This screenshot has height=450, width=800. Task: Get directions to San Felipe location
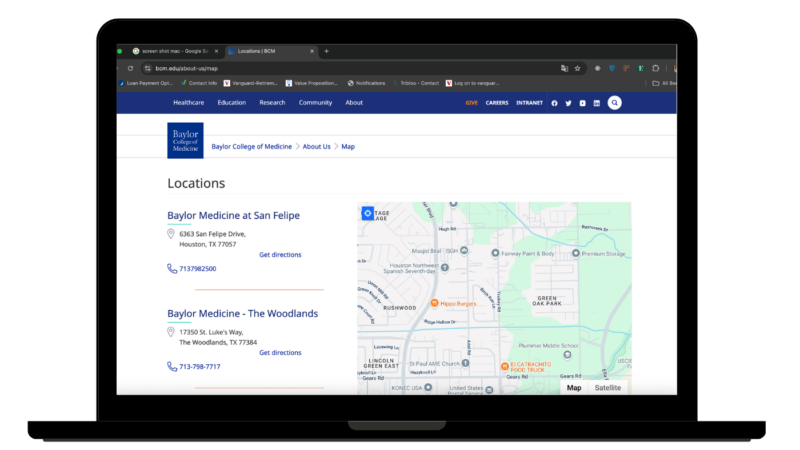[x=280, y=255]
